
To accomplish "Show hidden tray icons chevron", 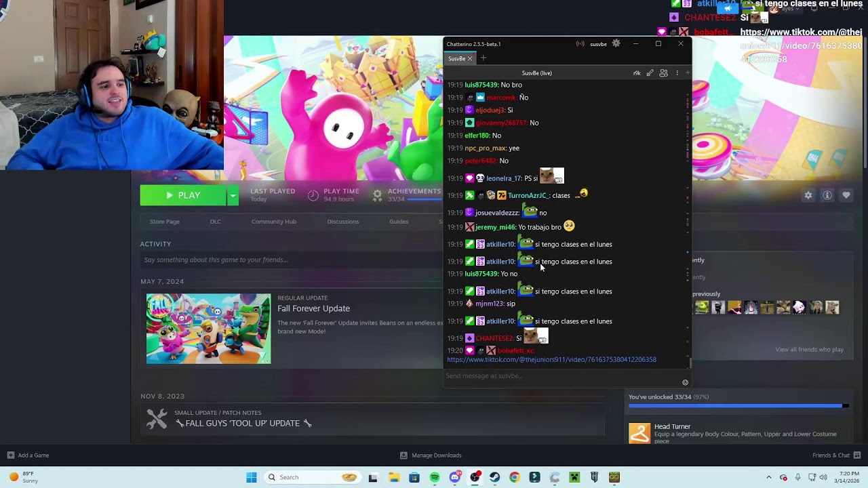I will click(x=768, y=477).
